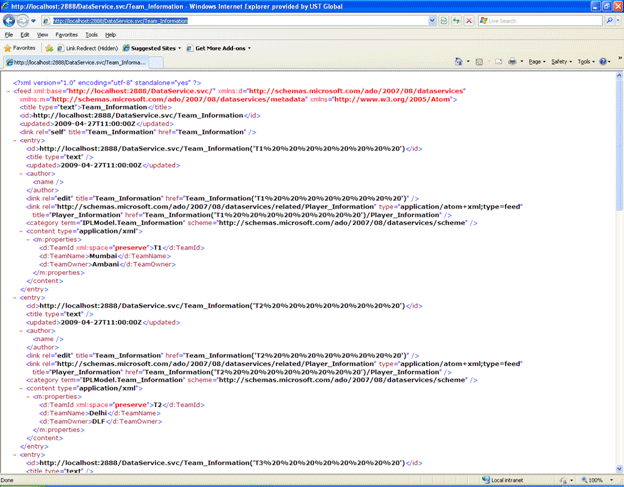Go back with the Back arrow button
The image size is (624, 487).
(x=9, y=21)
